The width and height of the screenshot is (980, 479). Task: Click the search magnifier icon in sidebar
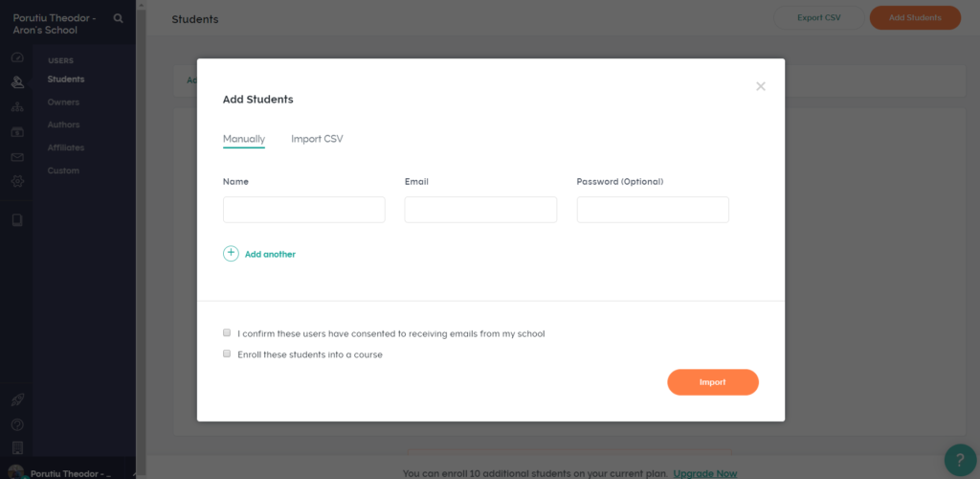coord(118,19)
